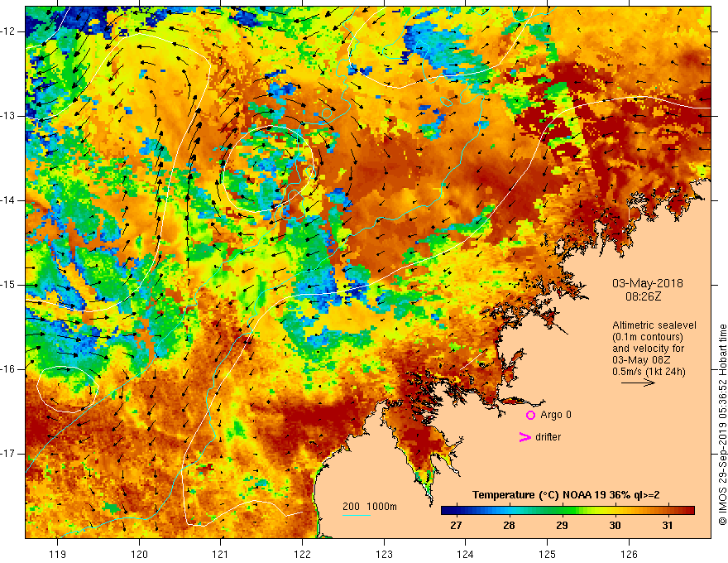Click latitude axis label -16

point(8,369)
